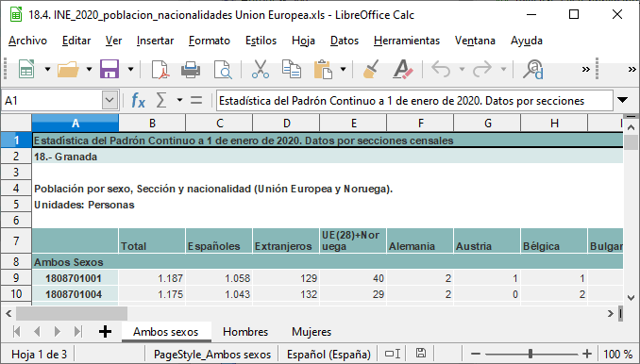
Task: Show more toolbar items chevron
Action: [x=585, y=69]
